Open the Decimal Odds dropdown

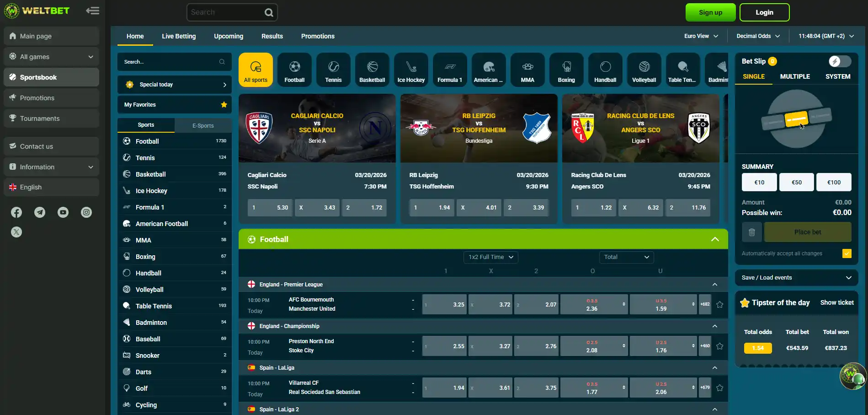(758, 36)
